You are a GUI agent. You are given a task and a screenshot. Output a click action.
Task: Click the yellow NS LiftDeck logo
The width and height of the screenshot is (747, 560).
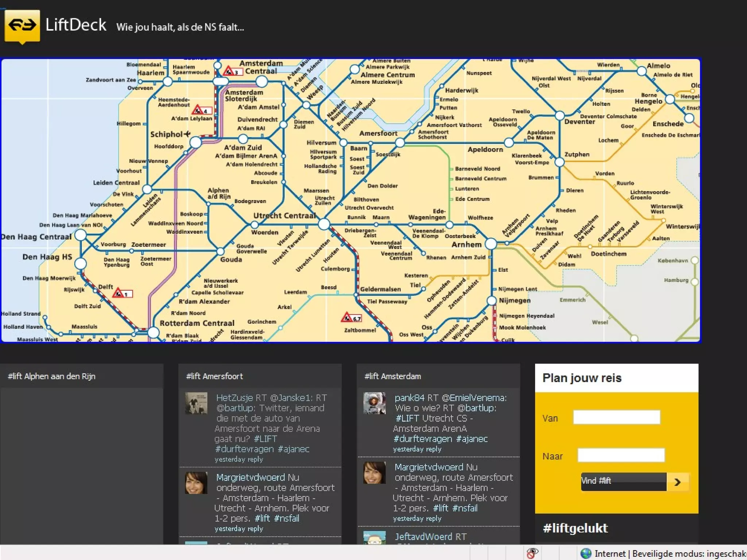pyautogui.click(x=22, y=26)
